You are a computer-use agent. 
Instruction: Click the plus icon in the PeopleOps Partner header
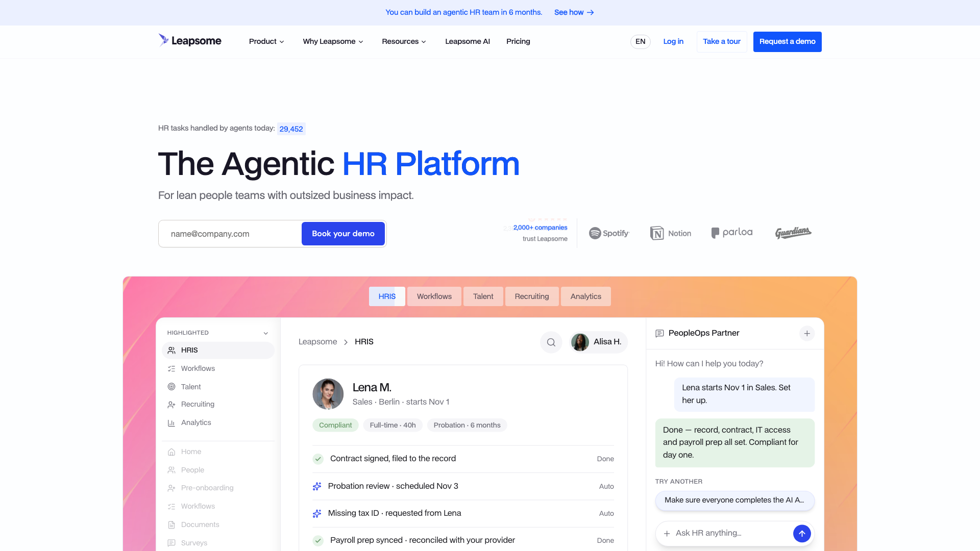tap(807, 333)
